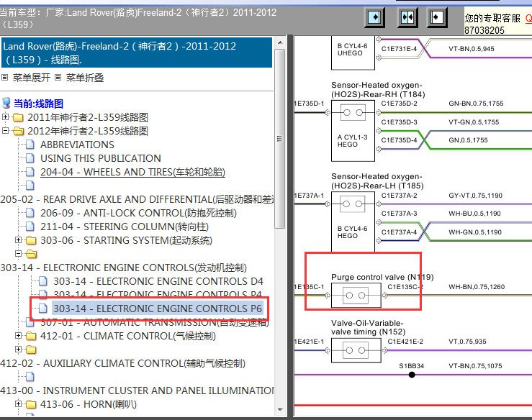The image size is (532, 420).
Task: Click tree panel scrollbar down arrow
Action: (x=280, y=409)
